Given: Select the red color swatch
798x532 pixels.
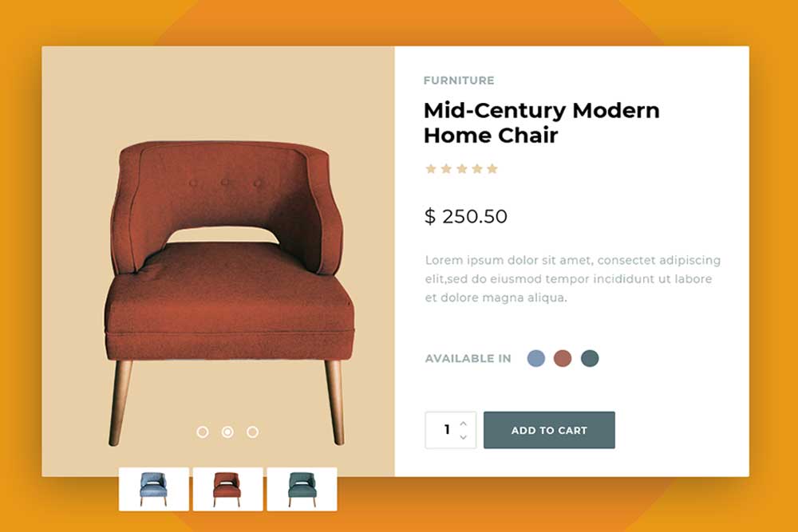Looking at the screenshot, I should coord(562,358).
